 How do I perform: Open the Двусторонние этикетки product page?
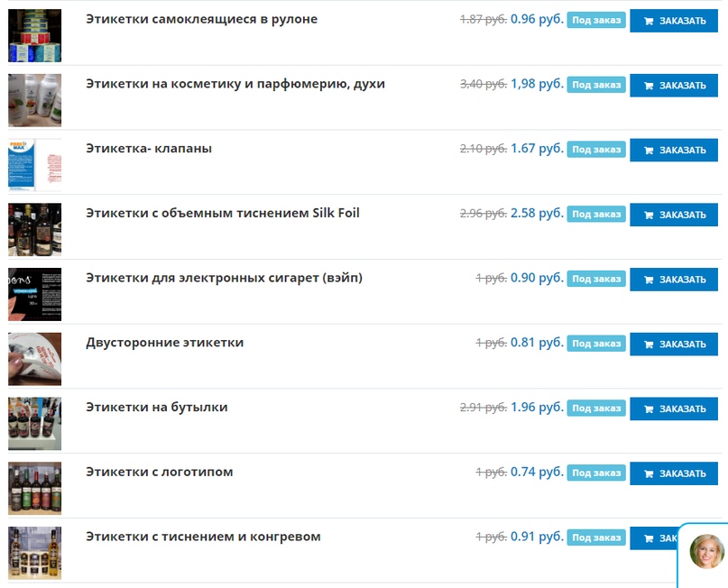[165, 343]
